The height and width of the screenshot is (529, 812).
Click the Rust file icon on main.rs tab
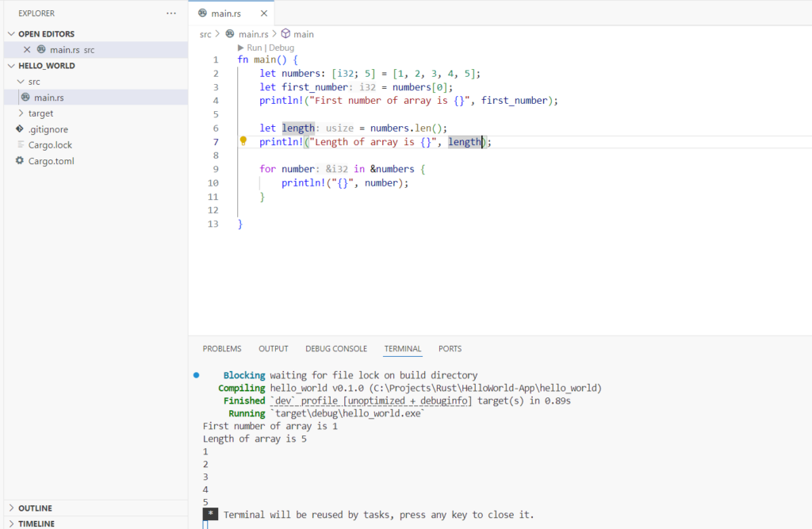[202, 13]
